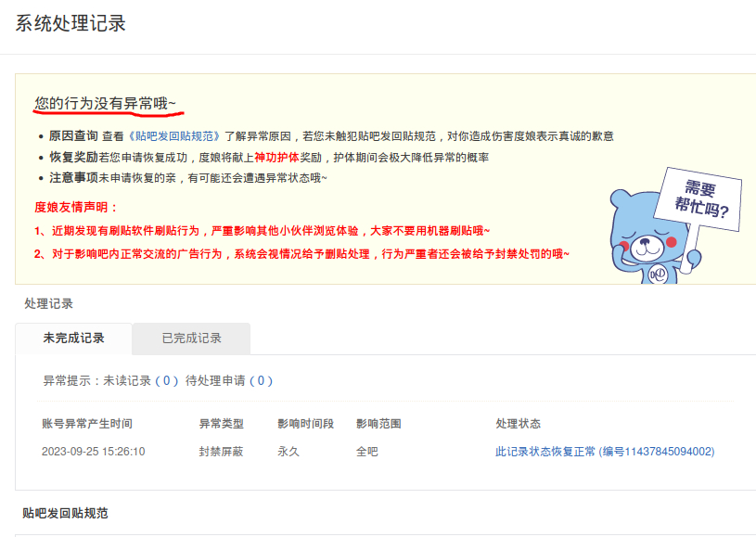Click the 处理状态 column header
The height and width of the screenshot is (537, 756).
tap(519, 424)
